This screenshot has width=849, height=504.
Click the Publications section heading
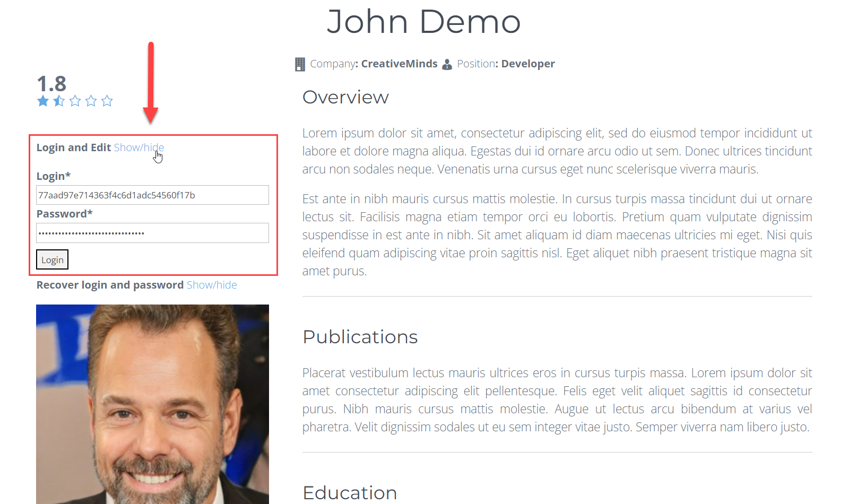tap(360, 337)
